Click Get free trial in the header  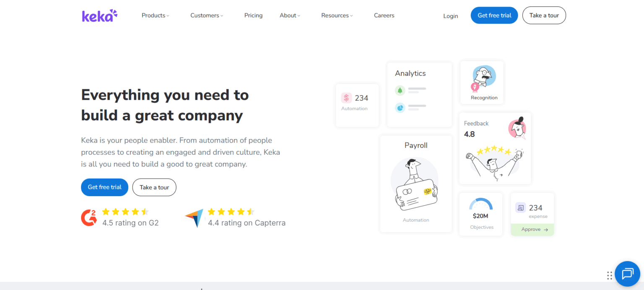click(x=494, y=16)
